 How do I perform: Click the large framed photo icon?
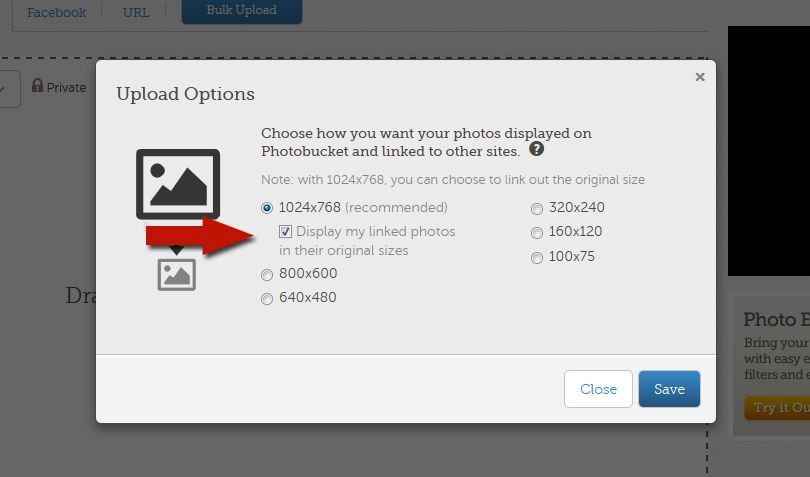pos(178,184)
